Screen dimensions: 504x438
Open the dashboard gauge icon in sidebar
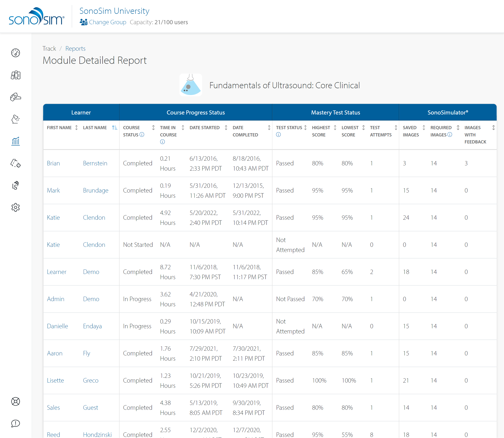[15, 53]
